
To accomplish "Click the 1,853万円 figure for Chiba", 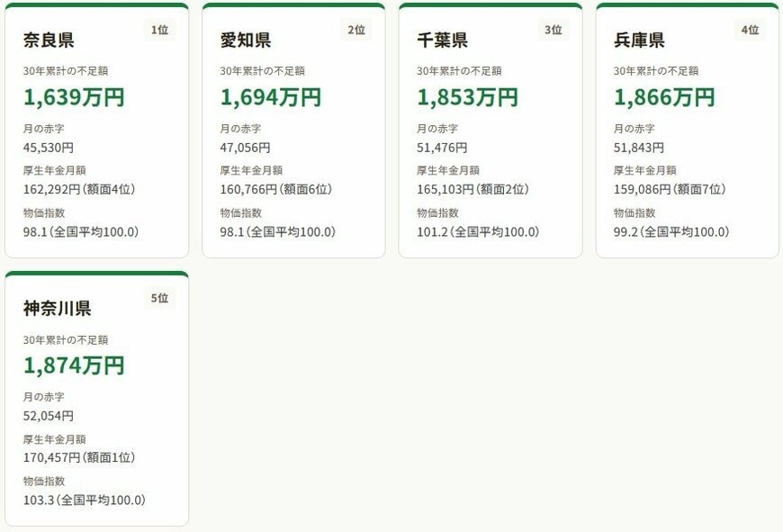I will click(x=466, y=97).
